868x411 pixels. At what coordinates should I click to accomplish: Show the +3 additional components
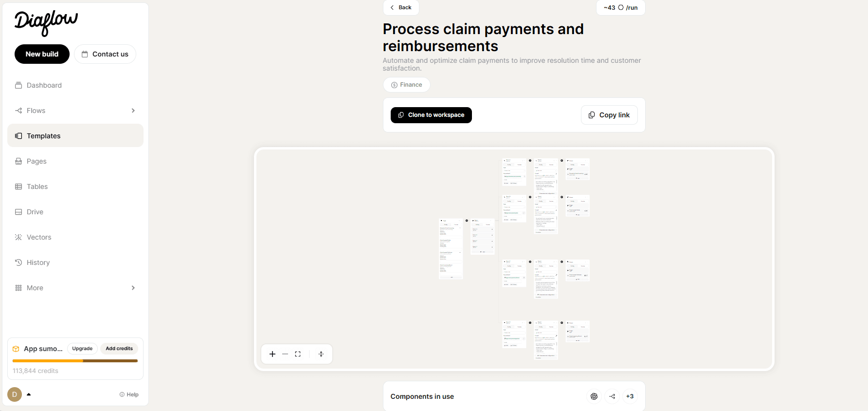coord(630,396)
